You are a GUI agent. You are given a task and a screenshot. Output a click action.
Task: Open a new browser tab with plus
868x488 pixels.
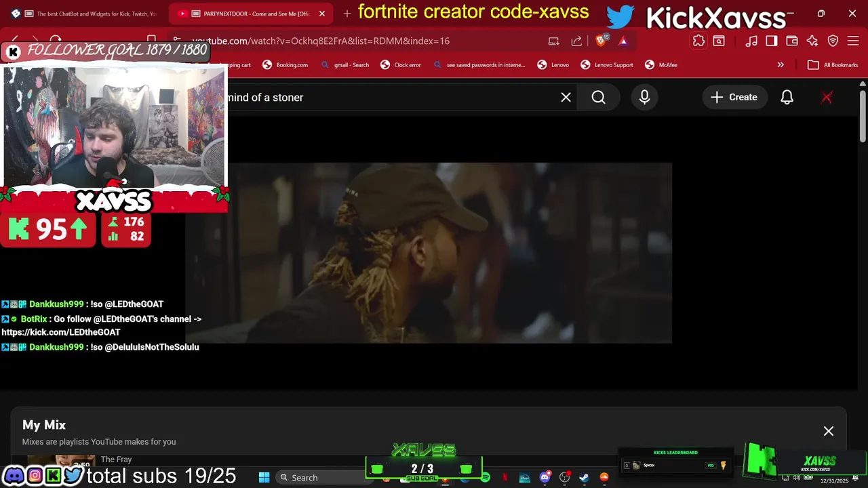(x=347, y=14)
